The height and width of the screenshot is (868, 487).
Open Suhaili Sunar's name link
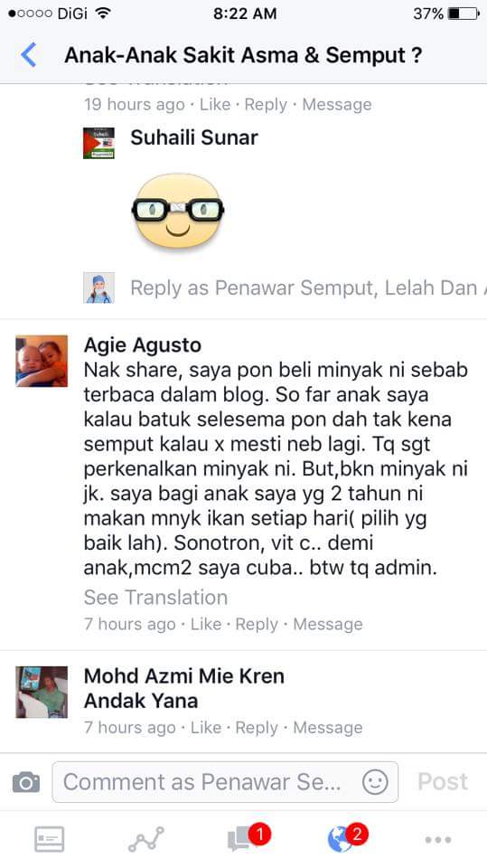[x=194, y=137]
